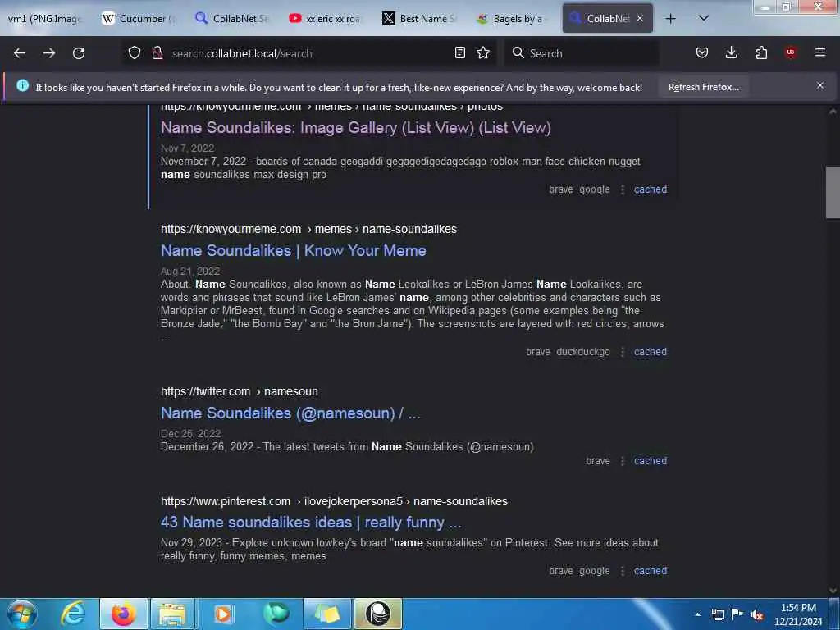Open the Pocket save icon
Screen dimensions: 840x630
tap(702, 53)
